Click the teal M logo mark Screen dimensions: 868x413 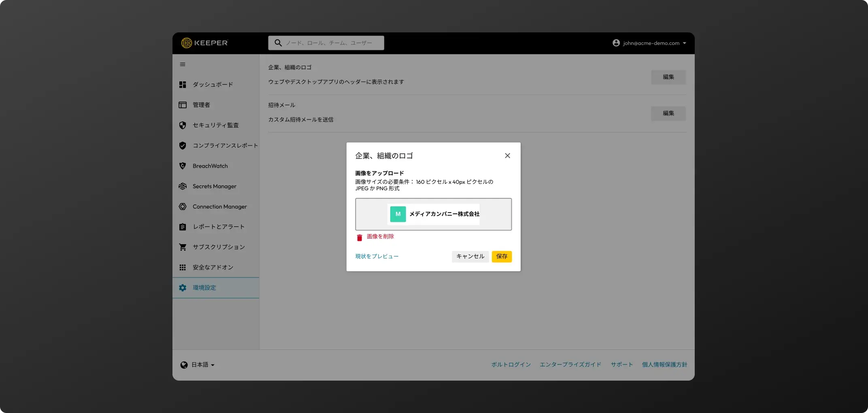(x=398, y=214)
